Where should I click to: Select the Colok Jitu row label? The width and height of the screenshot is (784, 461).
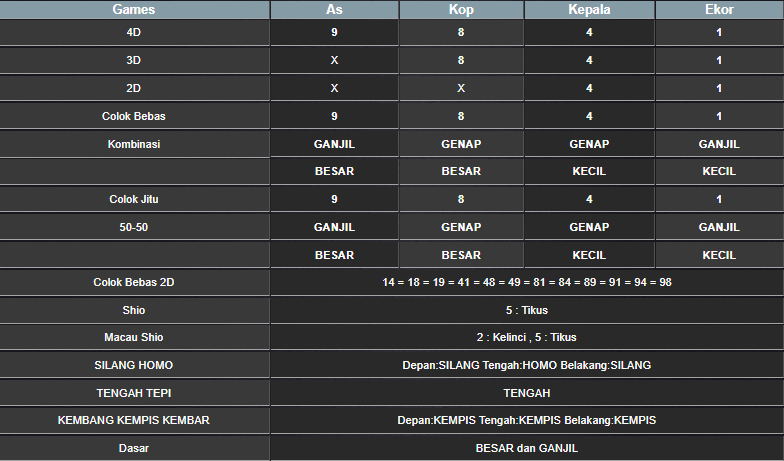pyautogui.click(x=134, y=200)
